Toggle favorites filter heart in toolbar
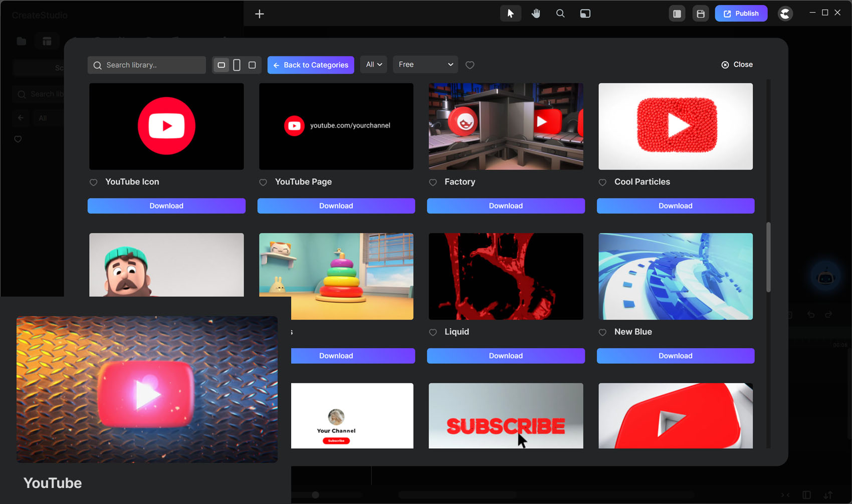 point(470,65)
